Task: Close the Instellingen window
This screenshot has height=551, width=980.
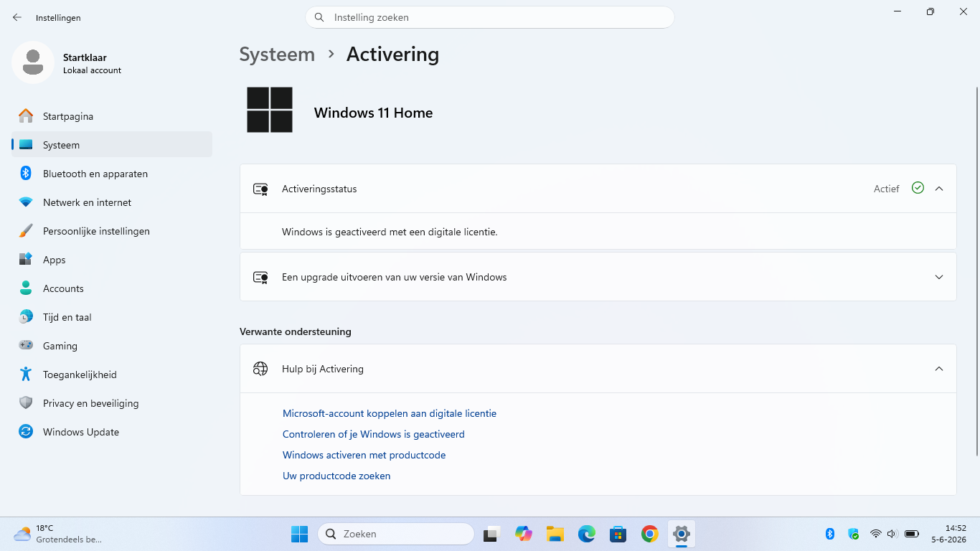Action: (x=963, y=11)
